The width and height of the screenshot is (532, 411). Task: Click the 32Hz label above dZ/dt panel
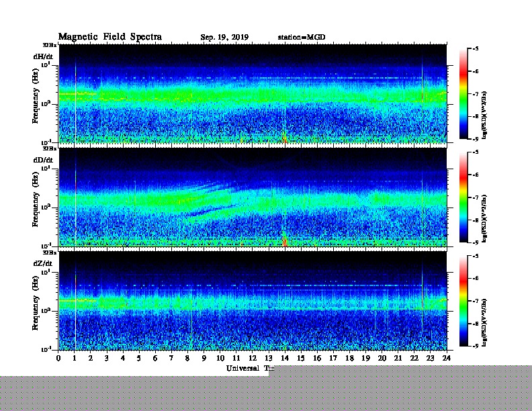click(x=50, y=253)
